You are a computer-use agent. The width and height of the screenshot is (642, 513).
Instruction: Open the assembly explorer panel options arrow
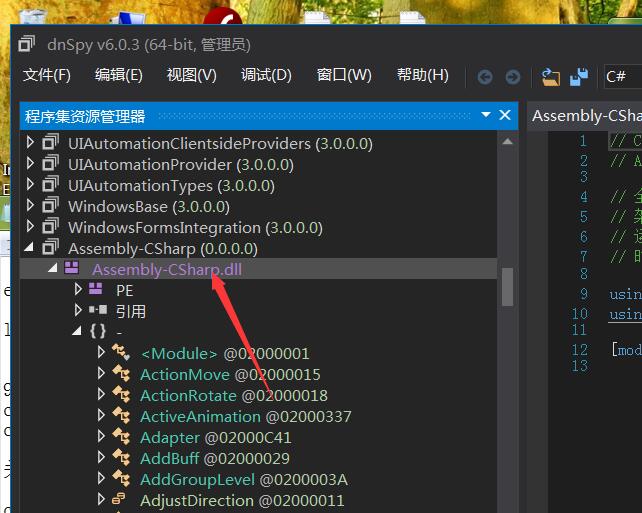(486, 115)
